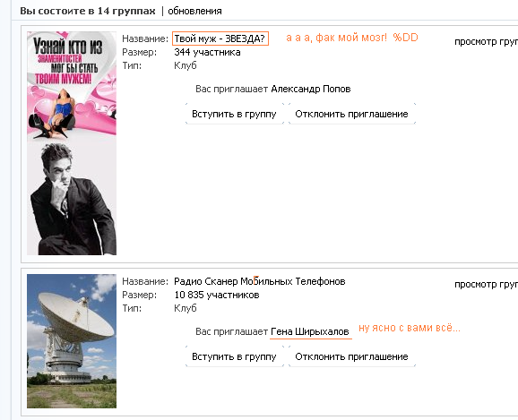Click the Вы состоите в 14 группах heading

pos(88,11)
